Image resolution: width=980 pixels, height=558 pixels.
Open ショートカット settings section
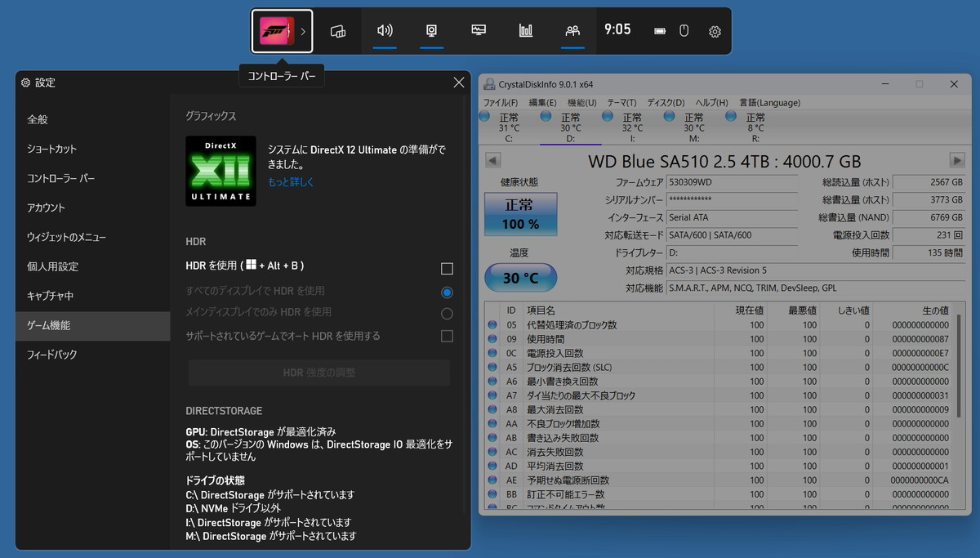[92, 149]
